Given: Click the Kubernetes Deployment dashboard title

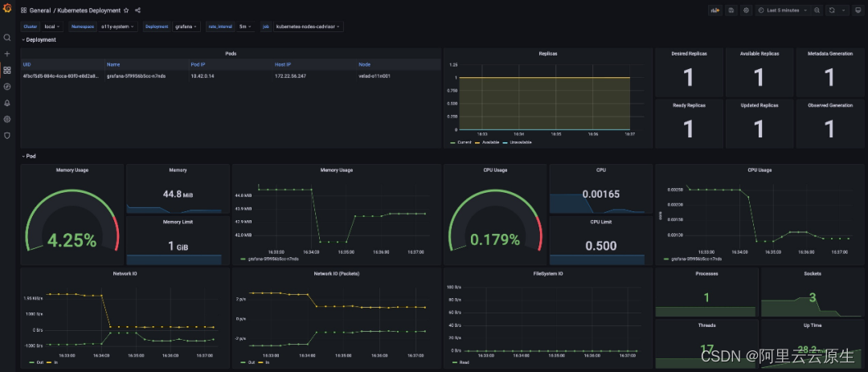Looking at the screenshot, I should tap(88, 10).
